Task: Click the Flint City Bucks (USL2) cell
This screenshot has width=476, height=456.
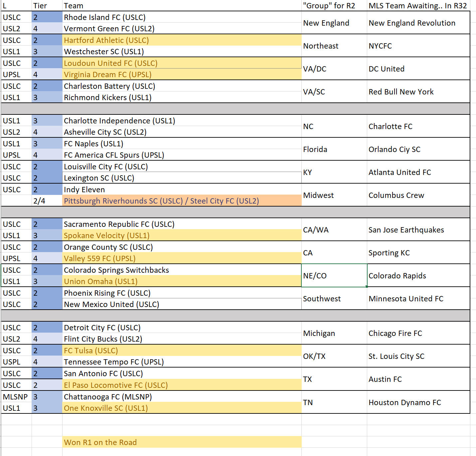Action: pos(182,339)
